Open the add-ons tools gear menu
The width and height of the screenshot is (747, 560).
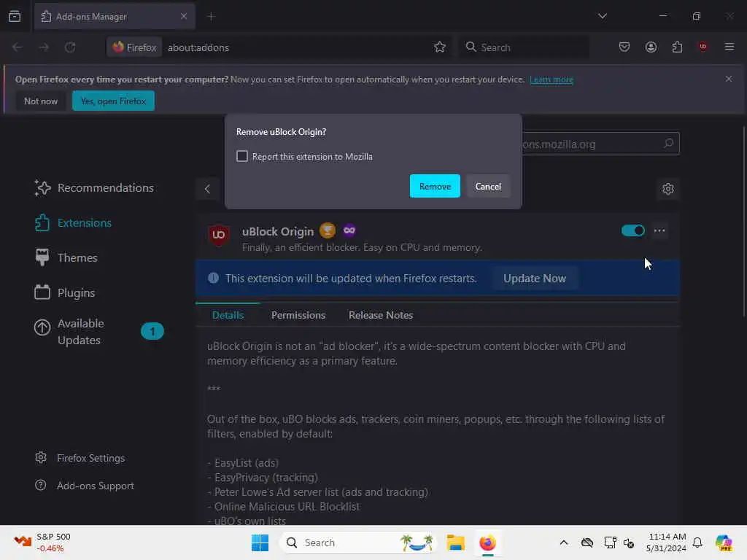(668, 189)
